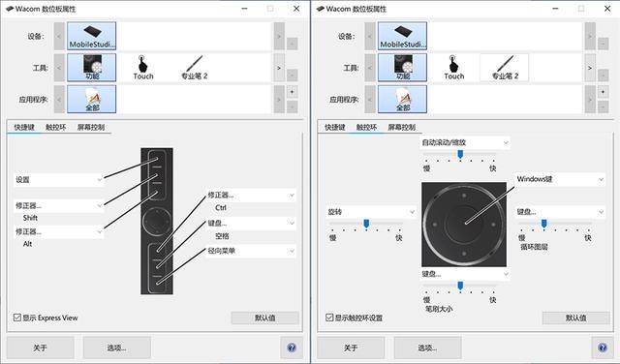Open the 修正器 dropdown above Shift
The image size is (620, 364).
coord(59,205)
